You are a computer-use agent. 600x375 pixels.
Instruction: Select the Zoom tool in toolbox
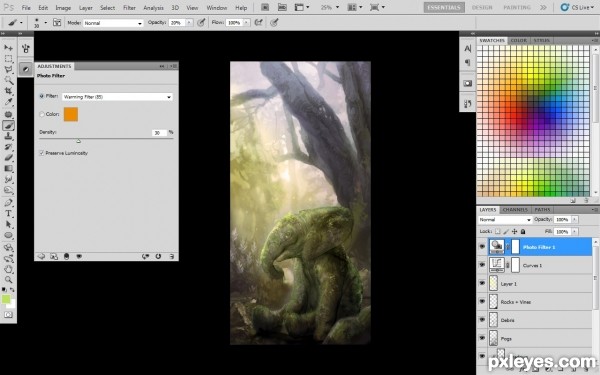click(x=8, y=280)
